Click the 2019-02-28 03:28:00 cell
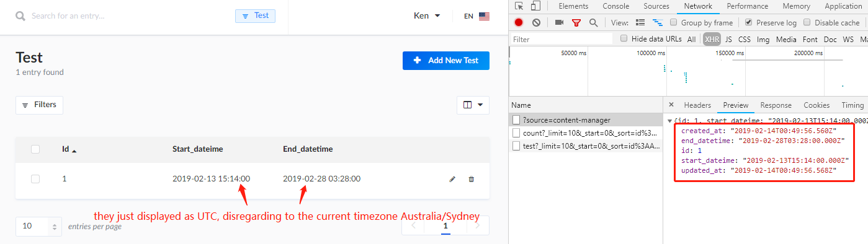Viewport: 868px width, 244px height. (321, 179)
